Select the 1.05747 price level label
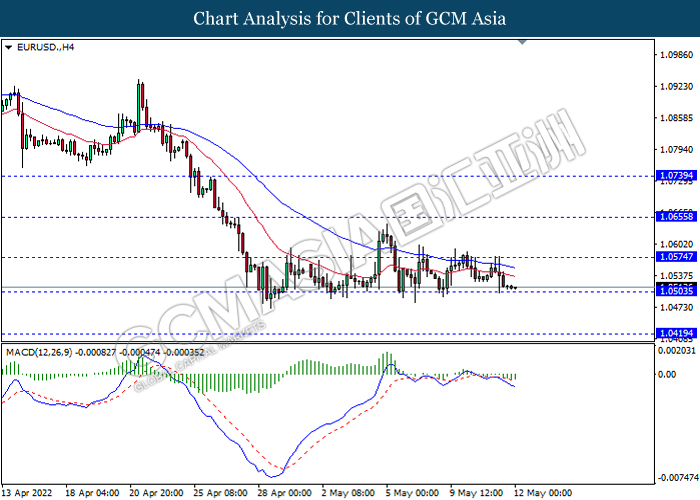Viewport: 700px width, 500px height. pos(677,256)
